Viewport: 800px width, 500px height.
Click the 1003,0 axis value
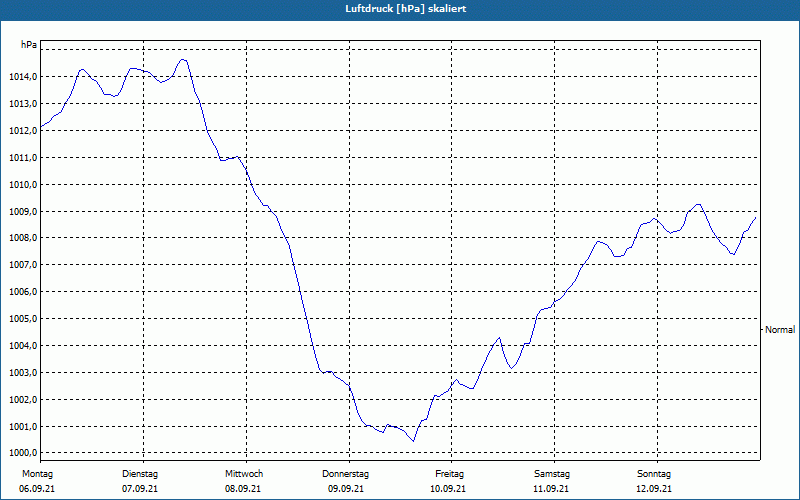tap(23, 373)
